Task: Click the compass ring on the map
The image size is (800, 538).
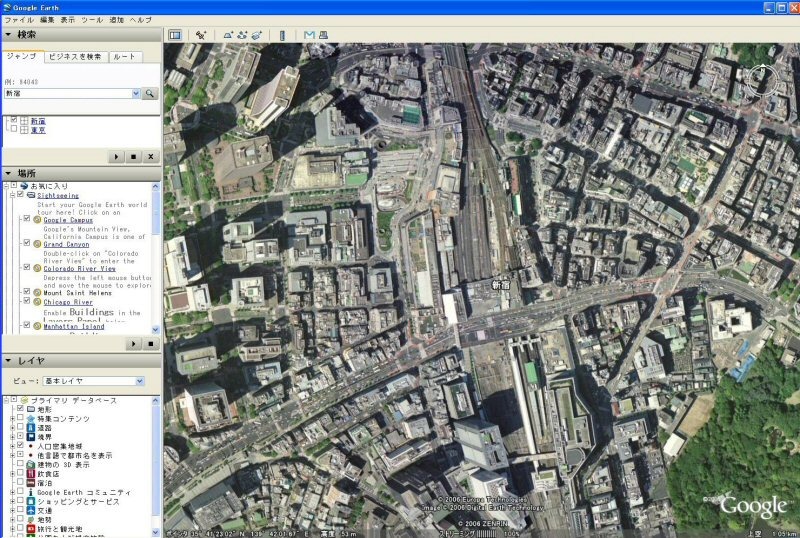Action: [x=762, y=81]
